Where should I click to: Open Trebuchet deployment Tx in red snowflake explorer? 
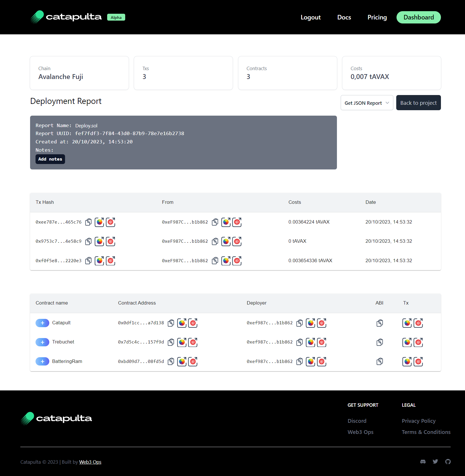(418, 342)
